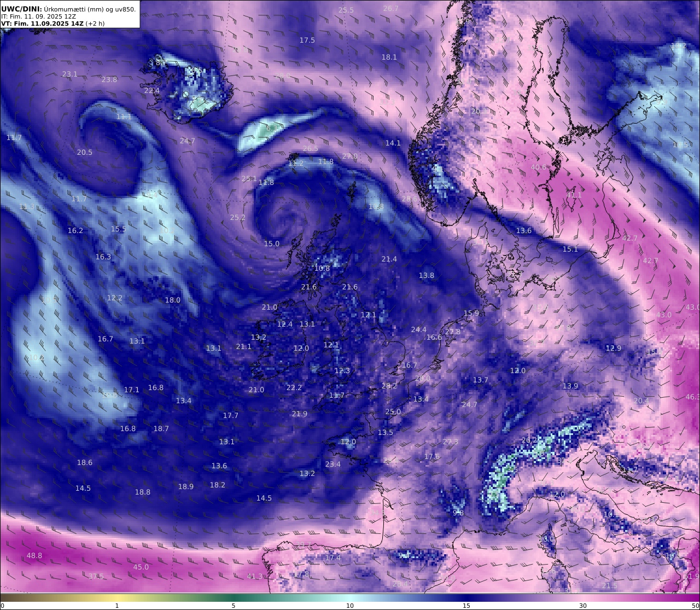Viewport: 700px width, 610px height.
Task: Click the 17.1 map value
Action: [x=132, y=390]
